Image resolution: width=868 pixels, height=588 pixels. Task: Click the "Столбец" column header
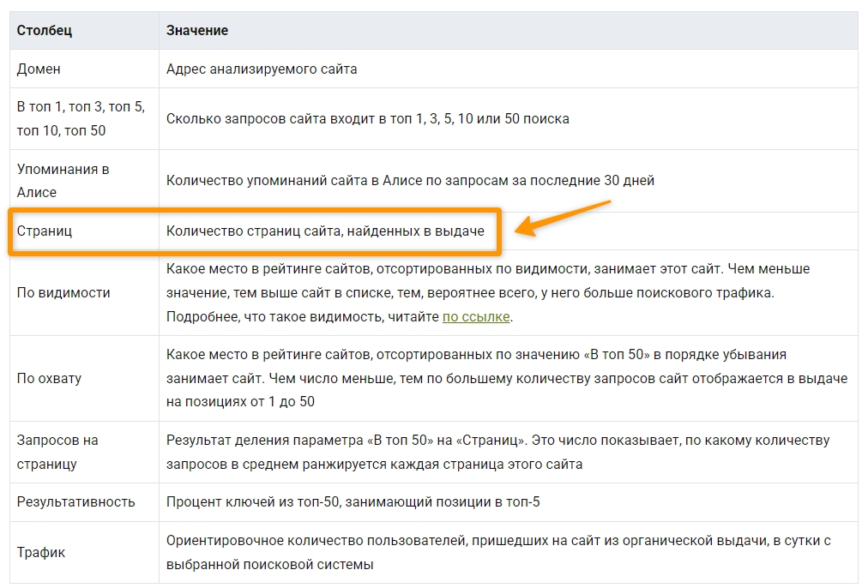click(45, 31)
